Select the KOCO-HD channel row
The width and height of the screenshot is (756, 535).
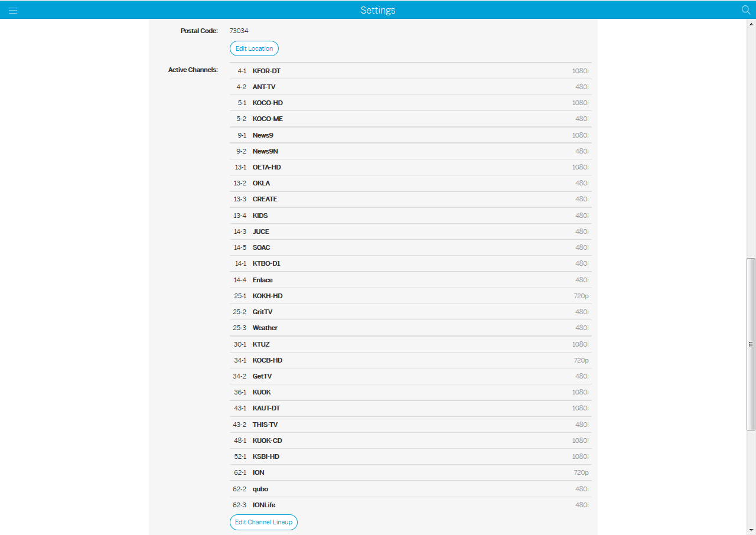pos(410,103)
